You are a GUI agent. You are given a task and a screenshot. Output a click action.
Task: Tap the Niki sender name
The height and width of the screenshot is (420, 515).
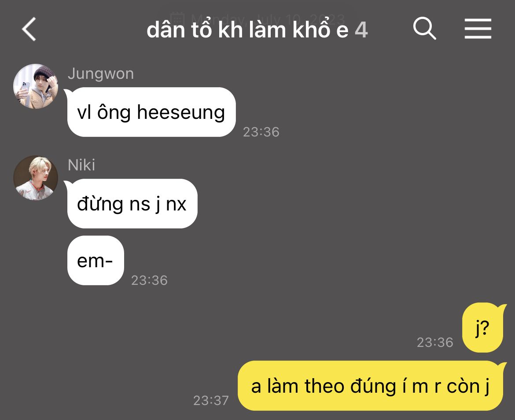[x=81, y=165]
